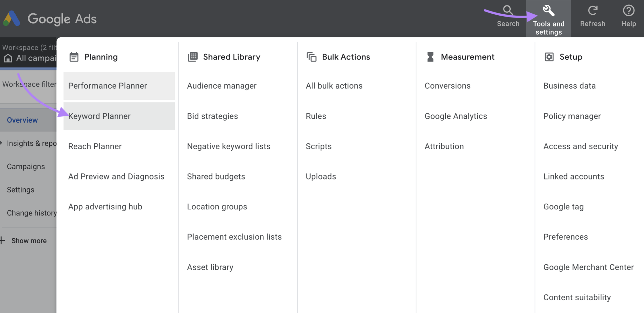Click the Measurement hourglass icon
The height and width of the screenshot is (313, 644).
(x=430, y=57)
